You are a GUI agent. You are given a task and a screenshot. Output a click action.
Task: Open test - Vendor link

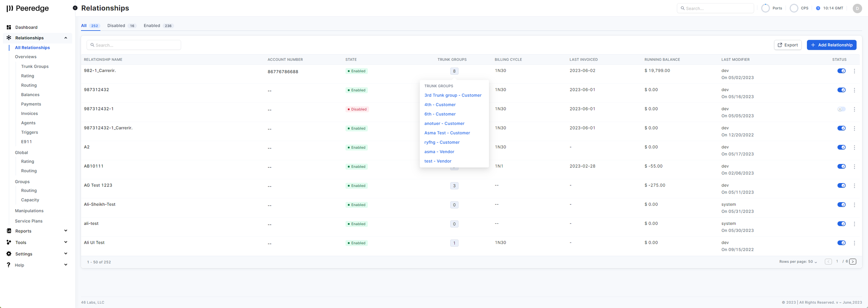click(438, 161)
